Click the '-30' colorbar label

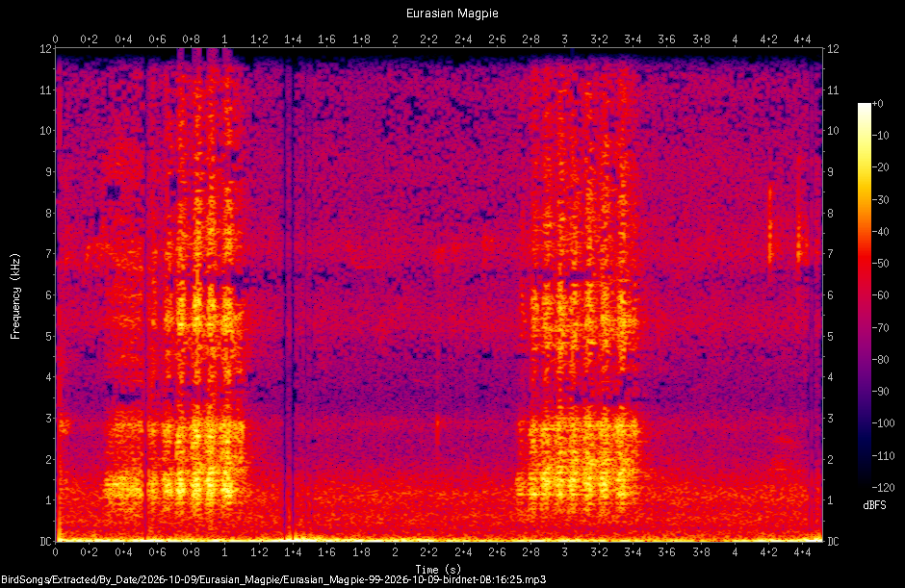881,199
